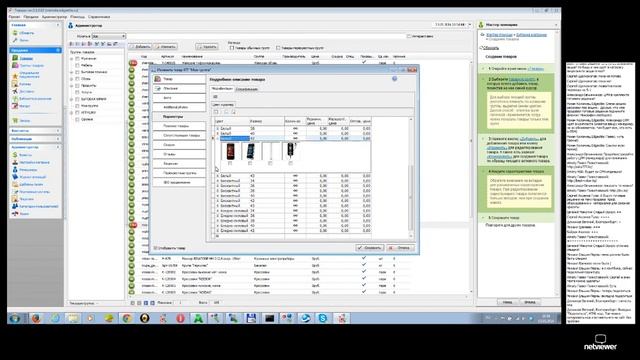Open Менеджеры in the sidebar
Screen dimensions: 640x360
click(28, 170)
